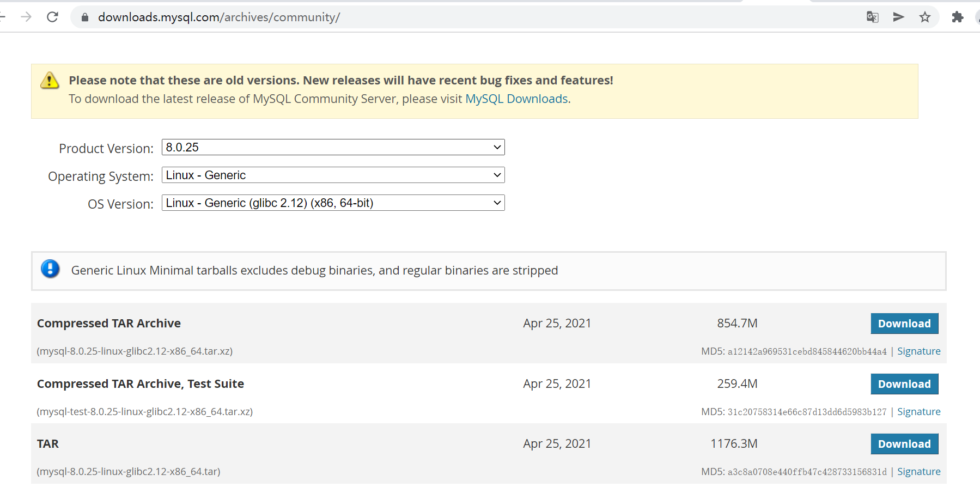Click the yellow warning triangle icon
This screenshot has height=493, width=980.
pos(50,81)
